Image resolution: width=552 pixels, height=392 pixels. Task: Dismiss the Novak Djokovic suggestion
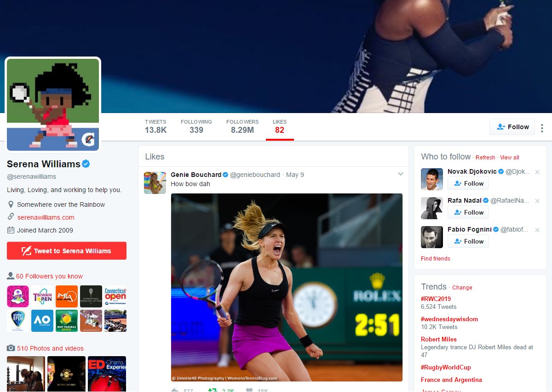pyautogui.click(x=537, y=172)
